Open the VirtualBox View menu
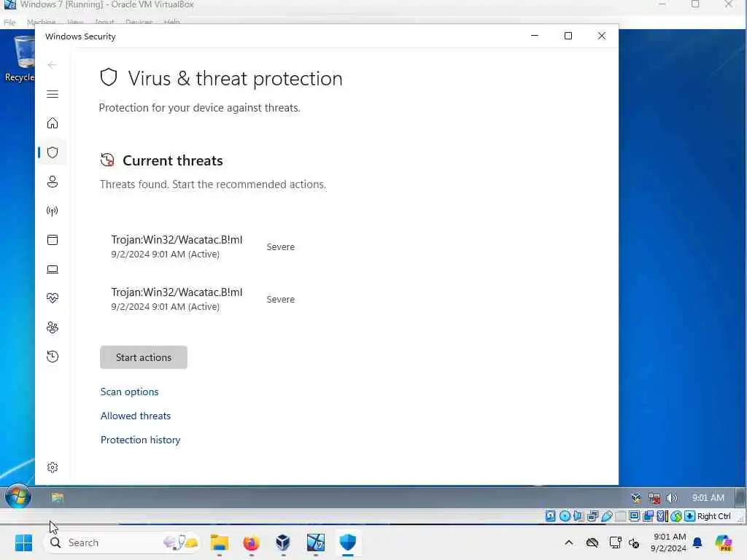The image size is (747, 560). [75, 22]
